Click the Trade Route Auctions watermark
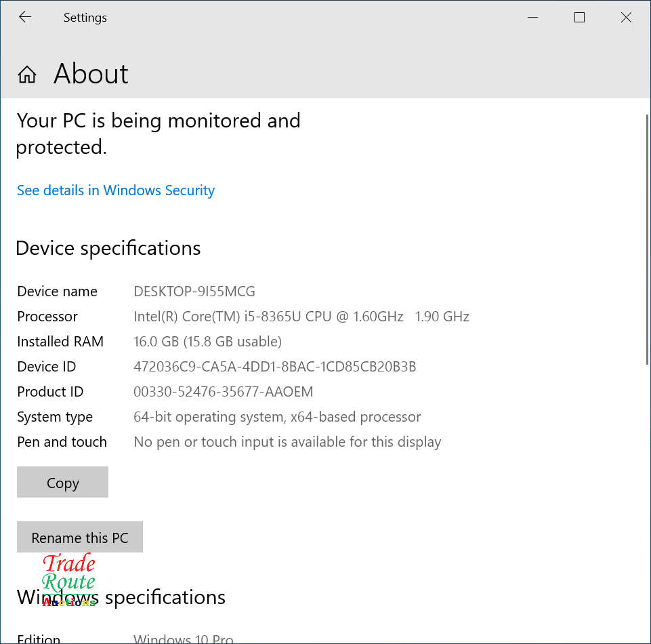Image resolution: width=651 pixels, height=644 pixels. coord(68,581)
